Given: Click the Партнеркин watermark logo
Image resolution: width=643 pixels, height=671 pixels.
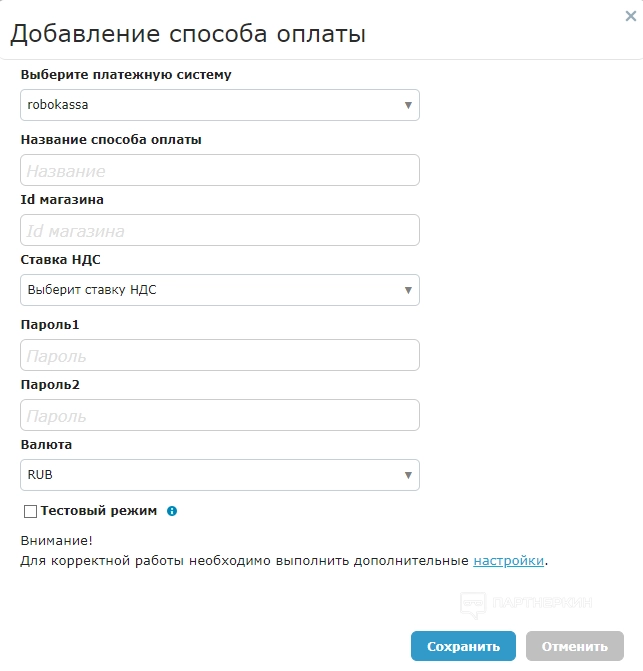Looking at the screenshot, I should click(526, 603).
